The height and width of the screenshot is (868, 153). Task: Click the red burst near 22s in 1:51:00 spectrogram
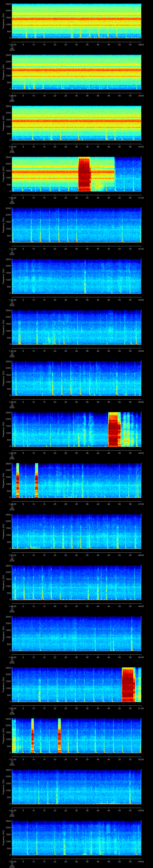coord(59,736)
